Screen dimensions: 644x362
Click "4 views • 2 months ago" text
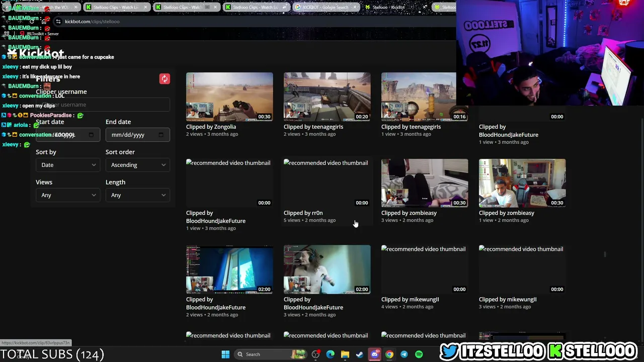[407, 307]
